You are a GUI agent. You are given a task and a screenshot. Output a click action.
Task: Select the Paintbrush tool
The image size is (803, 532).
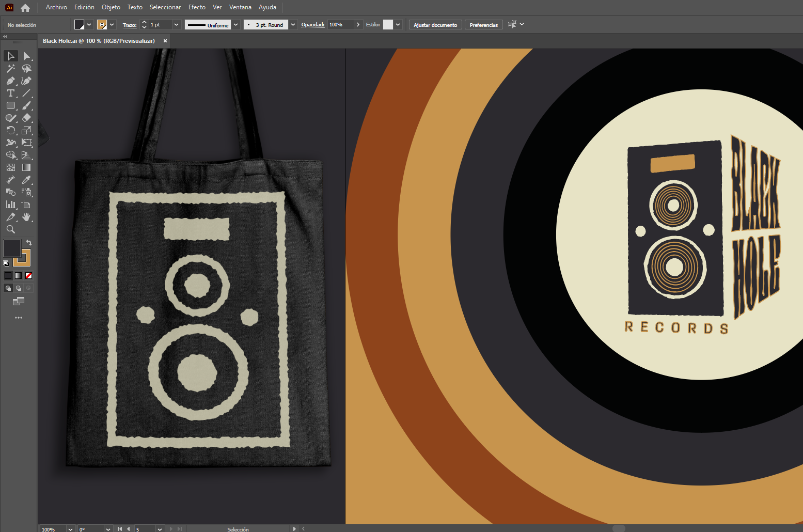pyautogui.click(x=26, y=105)
